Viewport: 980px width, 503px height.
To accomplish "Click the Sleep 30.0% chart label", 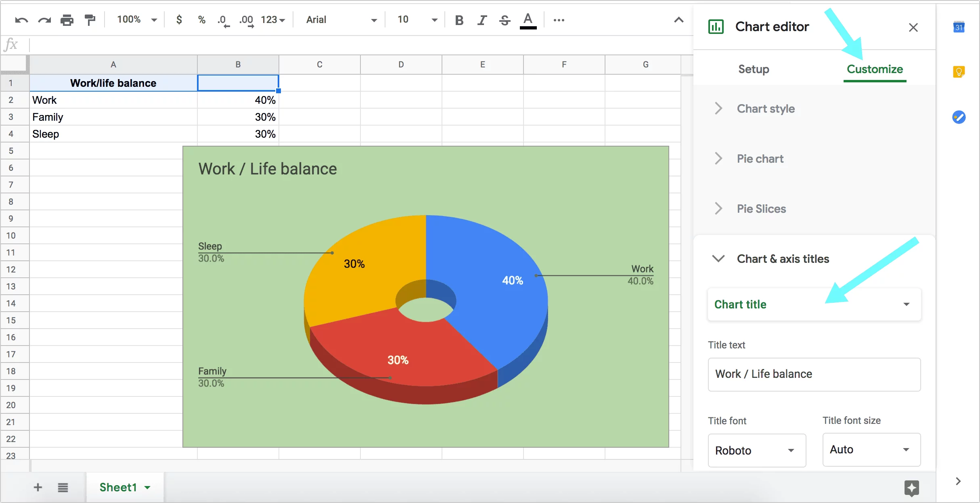I will tap(211, 252).
